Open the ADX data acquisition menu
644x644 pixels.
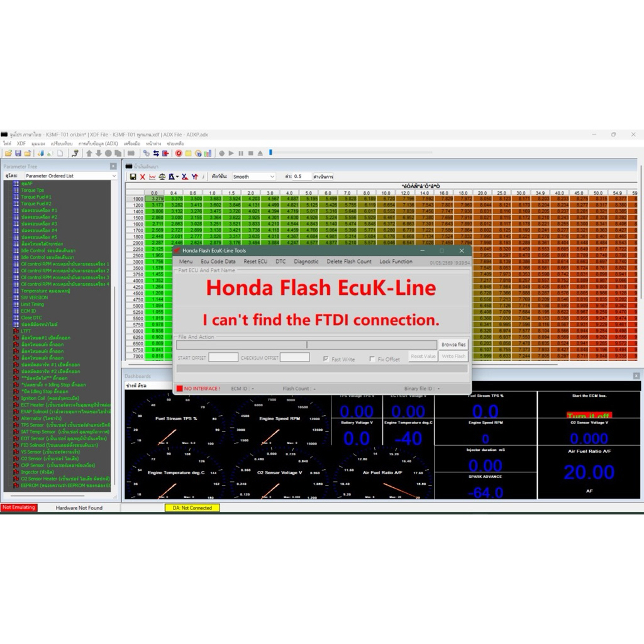click(x=98, y=143)
